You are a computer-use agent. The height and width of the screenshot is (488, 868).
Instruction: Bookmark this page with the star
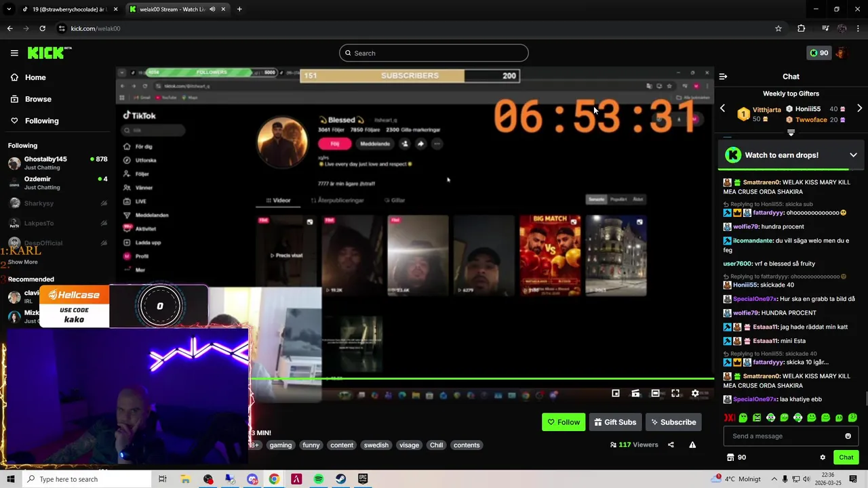pyautogui.click(x=778, y=28)
